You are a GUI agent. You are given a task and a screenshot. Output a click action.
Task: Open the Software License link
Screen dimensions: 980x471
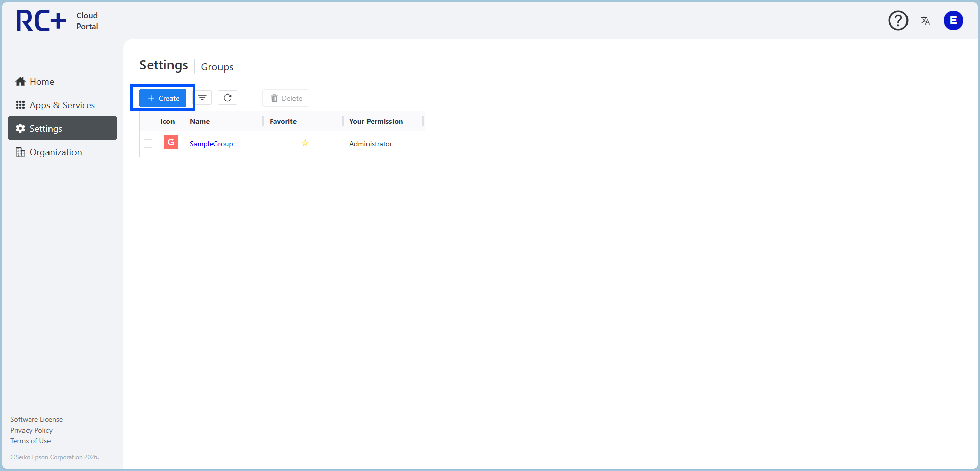point(37,419)
